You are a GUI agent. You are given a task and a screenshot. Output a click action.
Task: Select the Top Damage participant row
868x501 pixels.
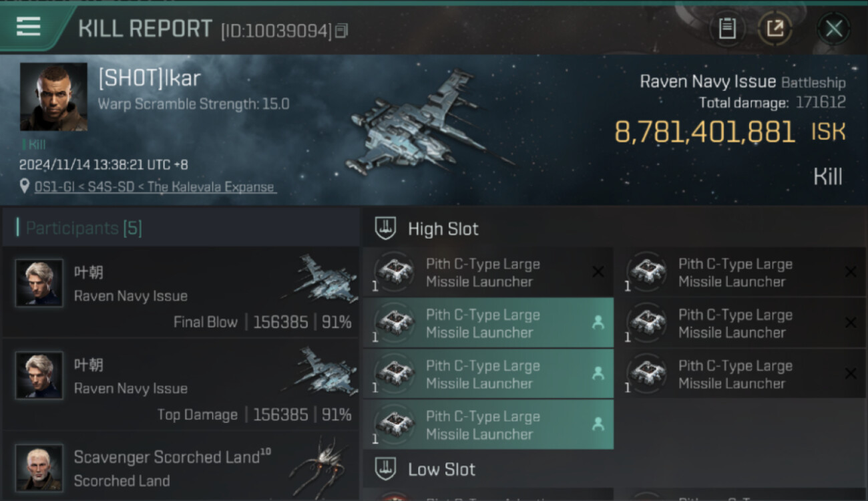[x=181, y=385]
